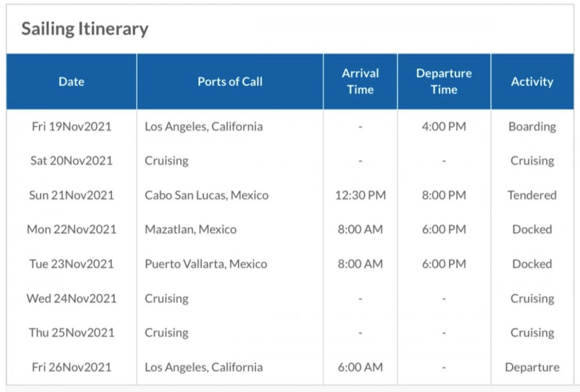
Task: Select the Arrival Time column header
Action: coord(360,81)
